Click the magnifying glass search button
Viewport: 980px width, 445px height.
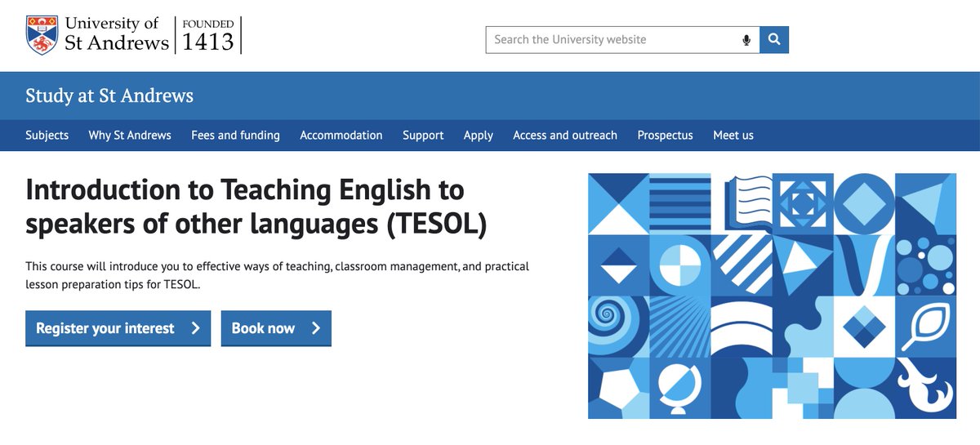tap(774, 40)
